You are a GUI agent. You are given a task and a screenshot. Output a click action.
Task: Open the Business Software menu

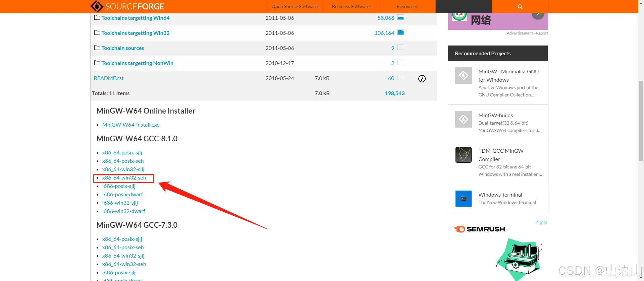coord(351,6)
